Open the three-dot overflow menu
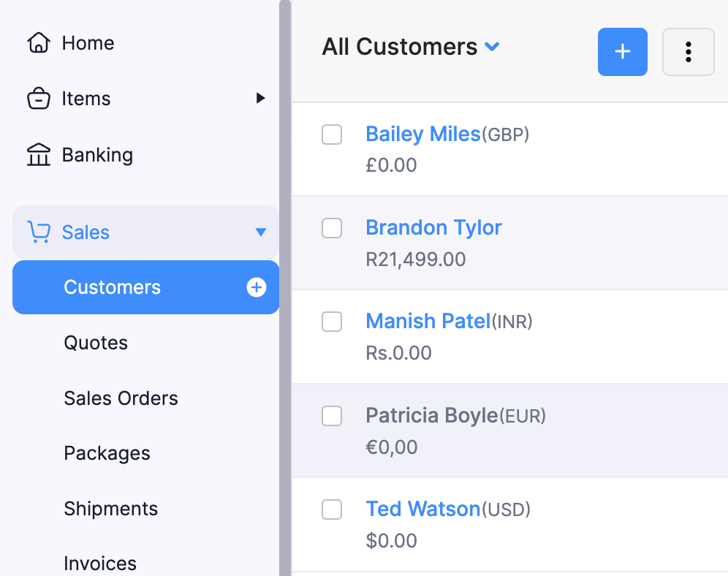This screenshot has height=576, width=728. pyautogui.click(x=688, y=52)
